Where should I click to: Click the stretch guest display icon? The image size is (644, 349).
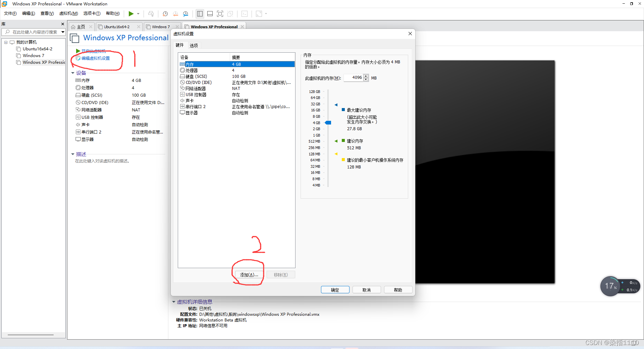pyautogui.click(x=259, y=14)
